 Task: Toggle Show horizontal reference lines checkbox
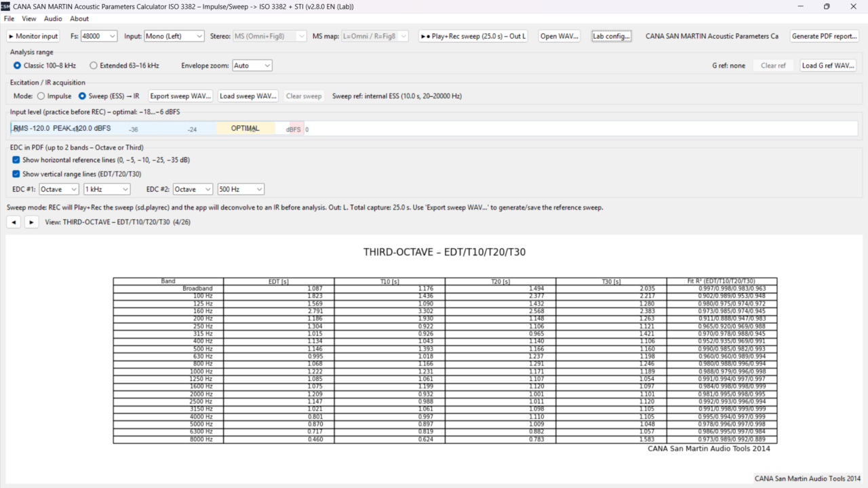tap(16, 160)
